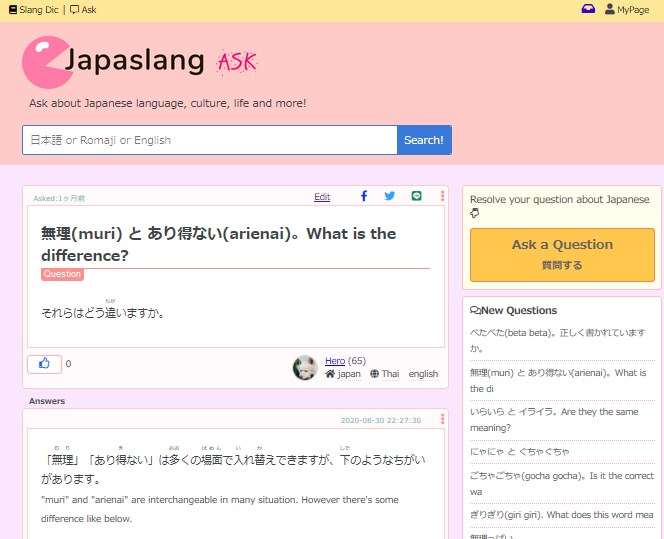Share the question on Twitter

pos(390,196)
